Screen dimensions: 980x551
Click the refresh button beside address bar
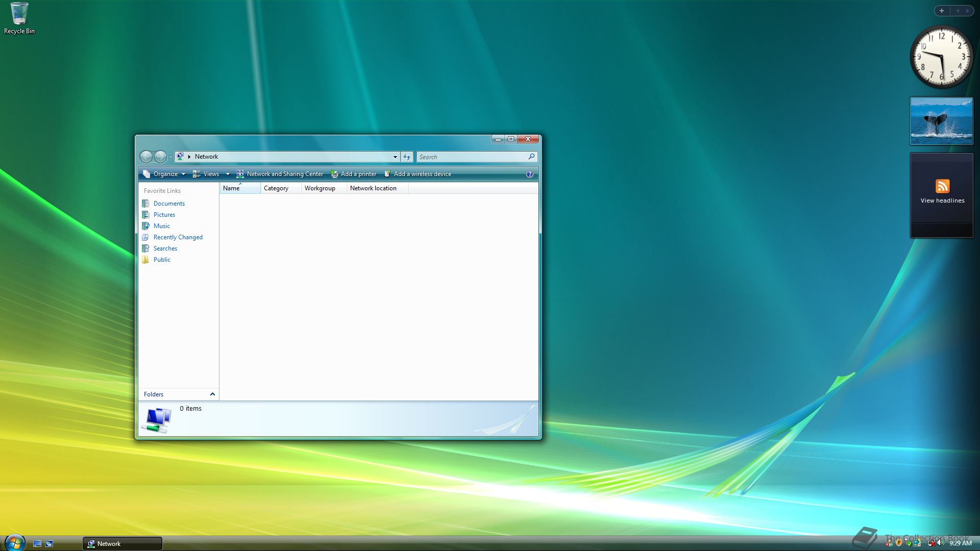[x=407, y=157]
